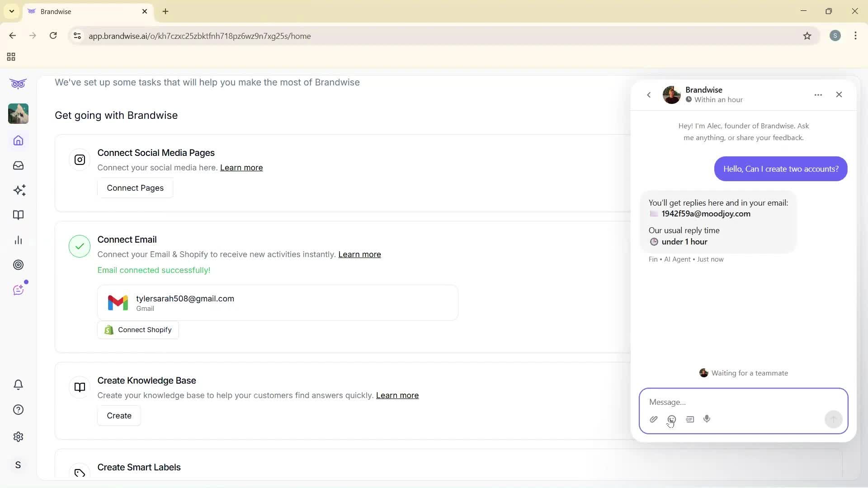Open Learn more about connecting email
This screenshot has width=868, height=488.
click(x=359, y=254)
